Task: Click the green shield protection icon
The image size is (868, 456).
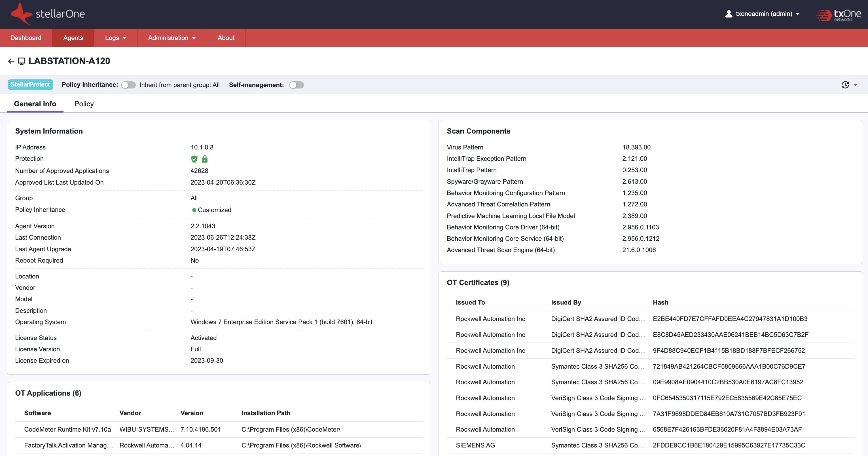Action: (194, 159)
